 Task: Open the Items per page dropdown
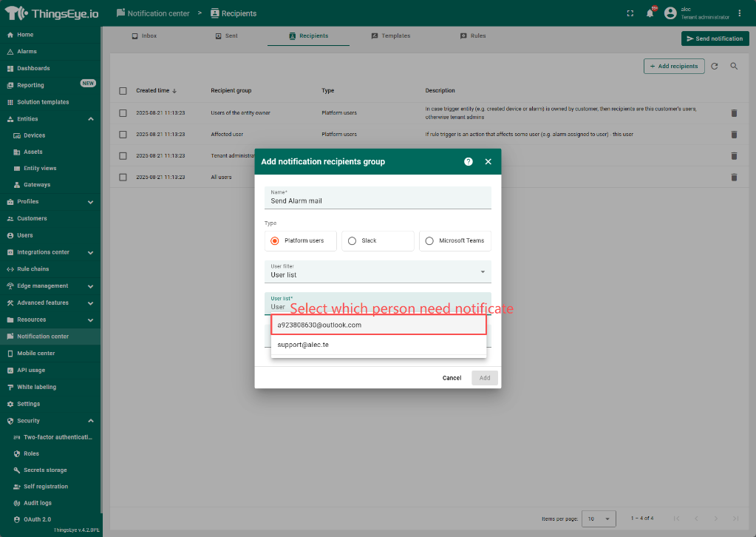tap(599, 519)
